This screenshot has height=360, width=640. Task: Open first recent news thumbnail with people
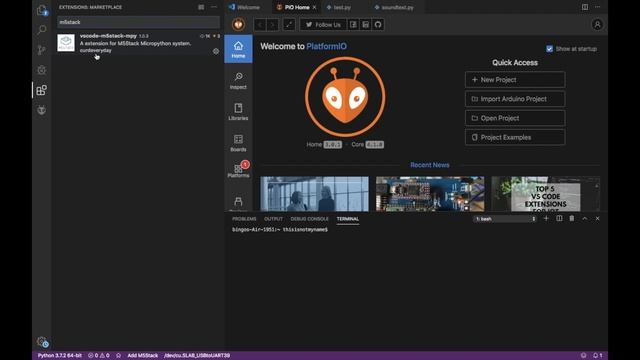(314, 194)
